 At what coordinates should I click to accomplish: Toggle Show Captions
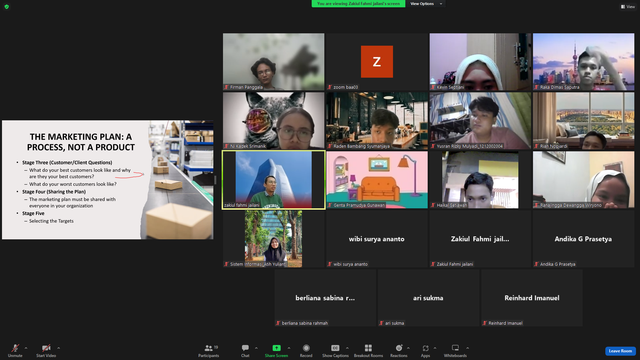point(335,350)
